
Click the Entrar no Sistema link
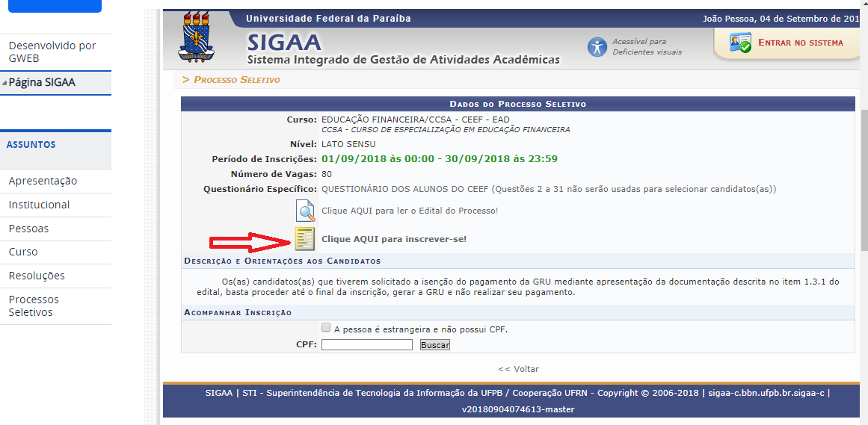(800, 43)
